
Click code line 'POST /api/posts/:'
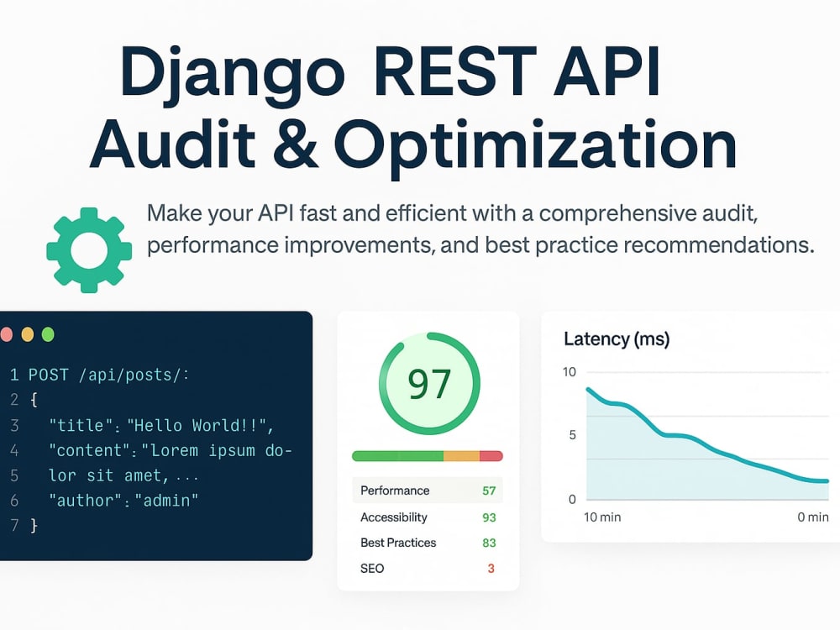(108, 375)
